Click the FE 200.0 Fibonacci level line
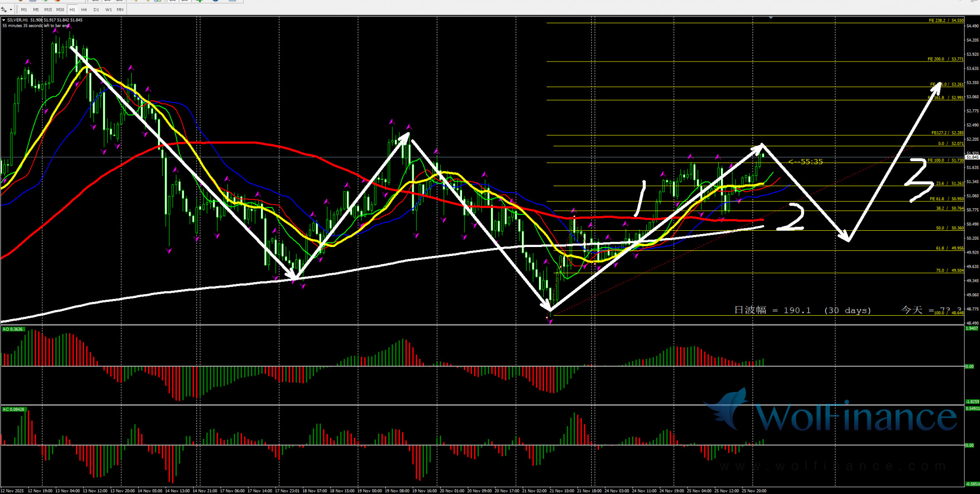Screen dimensions: 980x494 715,62
